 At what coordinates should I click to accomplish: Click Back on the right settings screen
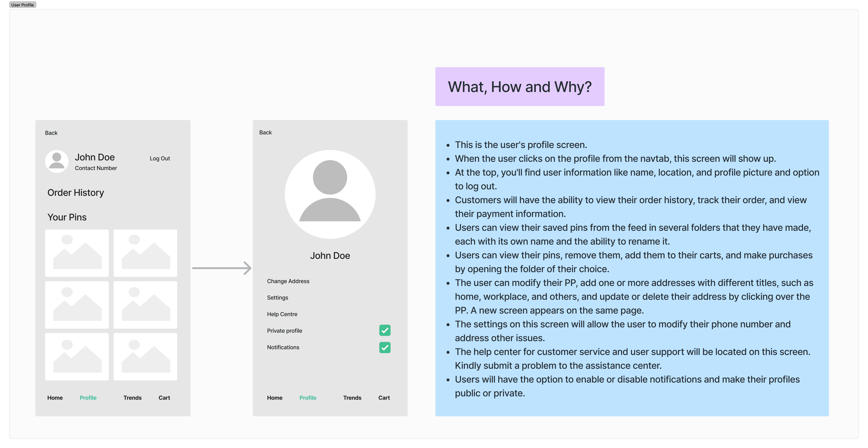click(266, 132)
